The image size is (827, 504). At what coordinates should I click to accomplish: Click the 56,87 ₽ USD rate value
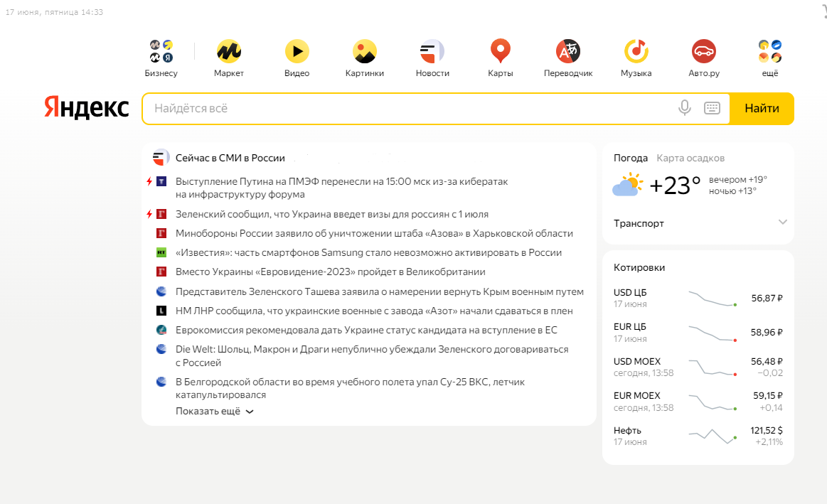point(767,298)
